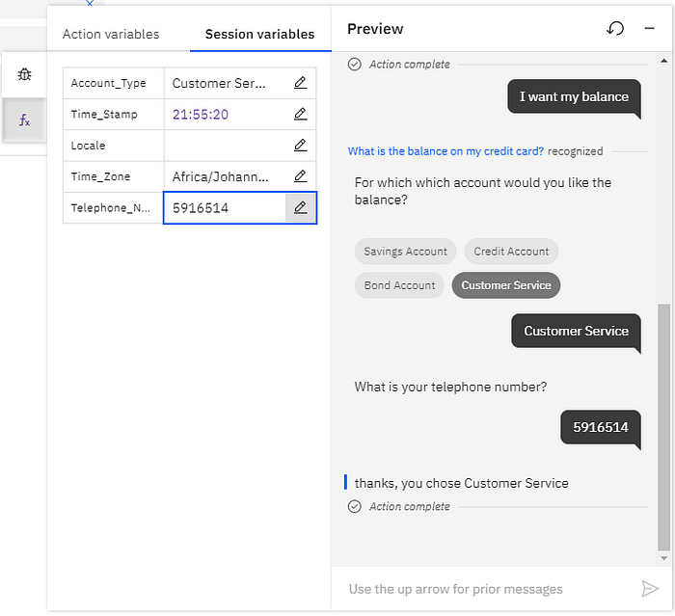
Task: Click the Telephone_Number edit pencil icon
Action: [x=300, y=207]
